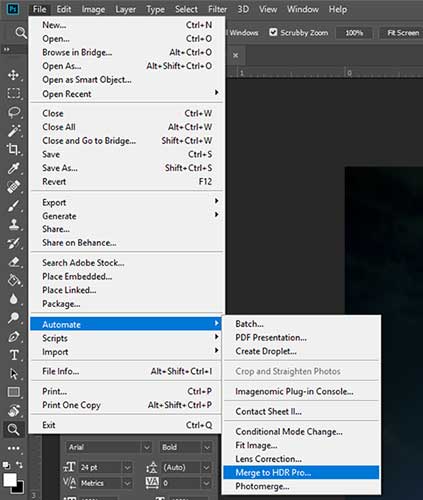Screen dimensions: 423x500
Task: Open the Filter menu
Action: click(217, 9)
